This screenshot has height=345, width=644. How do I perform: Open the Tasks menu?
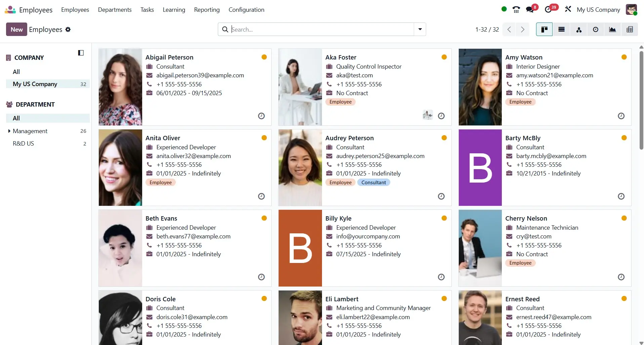click(147, 10)
